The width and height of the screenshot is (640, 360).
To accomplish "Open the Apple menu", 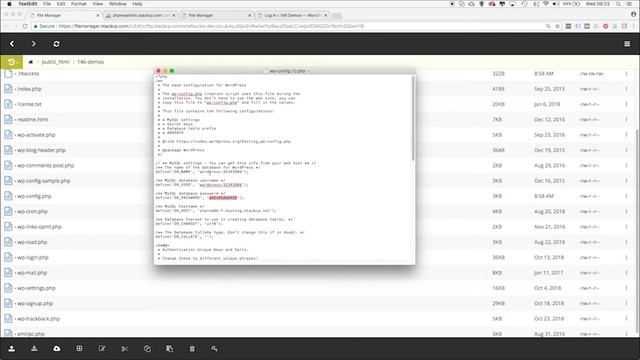I will [x=9, y=4].
